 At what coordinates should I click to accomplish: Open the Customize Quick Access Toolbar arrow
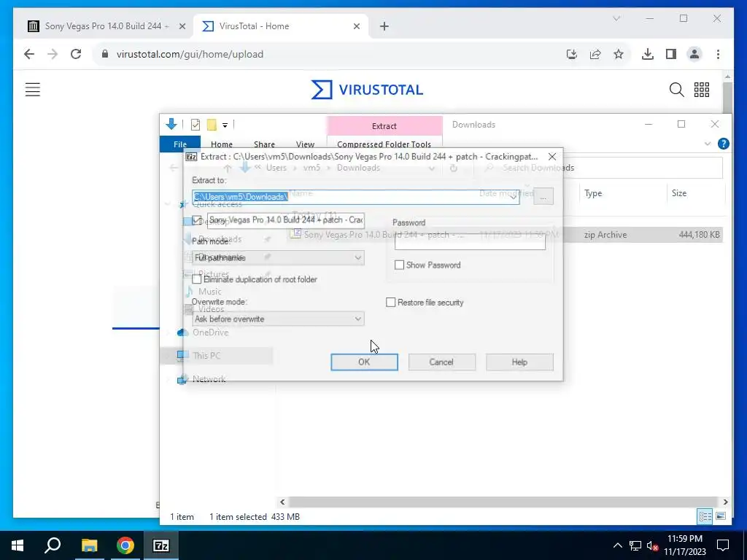pos(225,125)
